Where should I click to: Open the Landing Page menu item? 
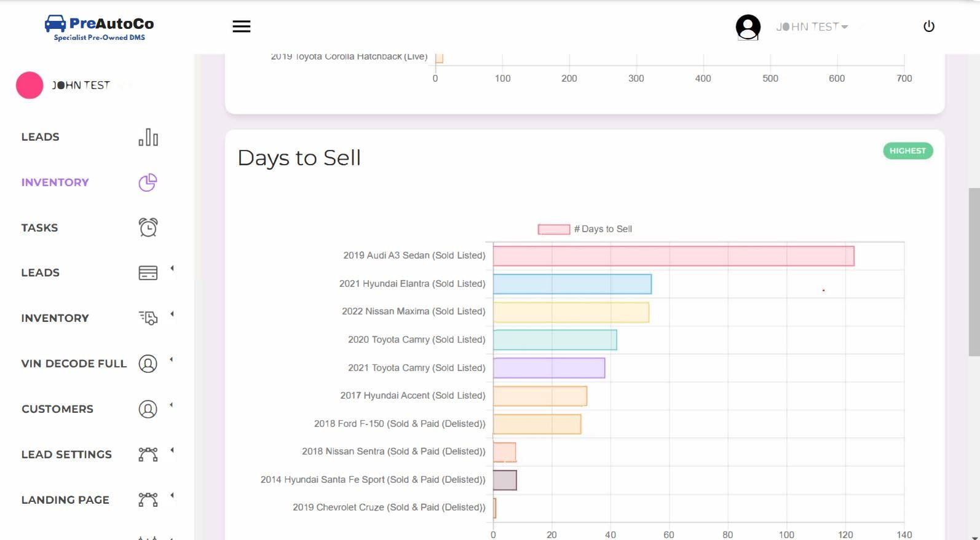point(65,500)
